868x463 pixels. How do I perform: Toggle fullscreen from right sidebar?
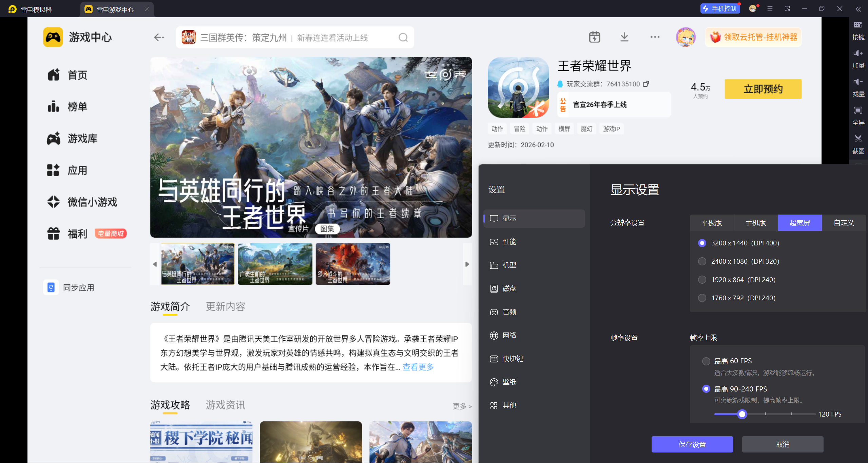(x=858, y=110)
